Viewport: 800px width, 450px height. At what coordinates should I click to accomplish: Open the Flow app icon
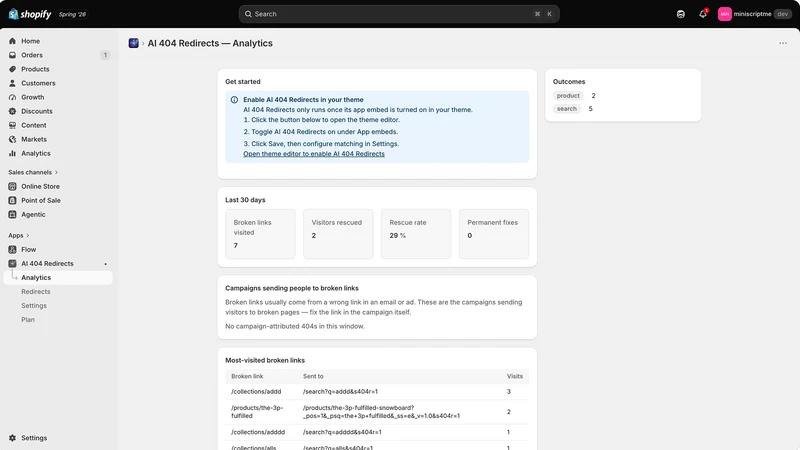click(x=12, y=249)
